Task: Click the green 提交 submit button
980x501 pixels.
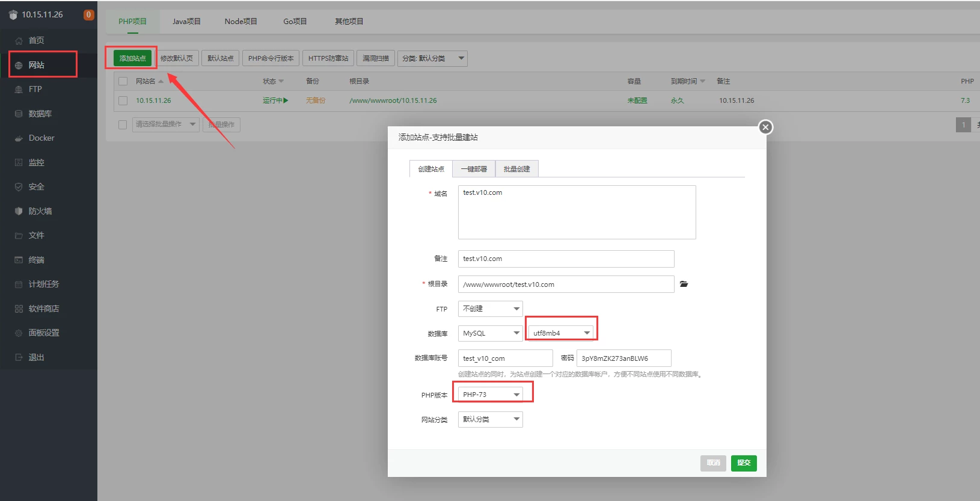Action: coord(744,463)
